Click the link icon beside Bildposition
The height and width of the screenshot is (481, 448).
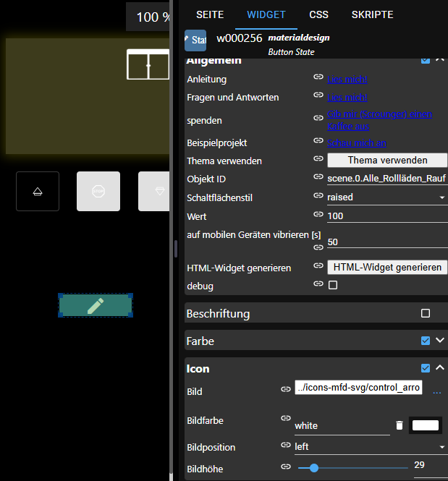click(x=286, y=445)
